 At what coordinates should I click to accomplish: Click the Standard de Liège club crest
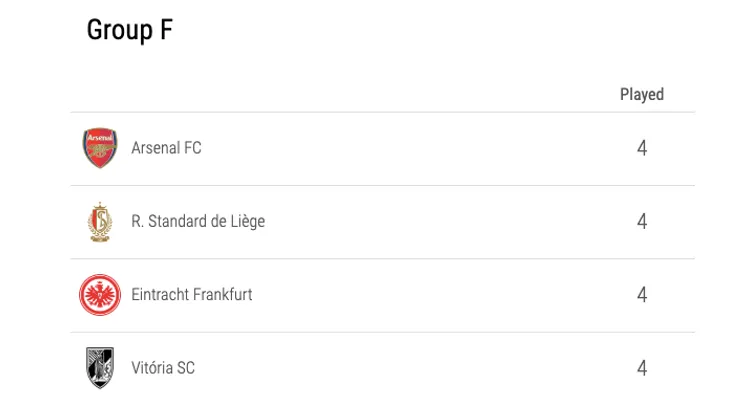100,221
